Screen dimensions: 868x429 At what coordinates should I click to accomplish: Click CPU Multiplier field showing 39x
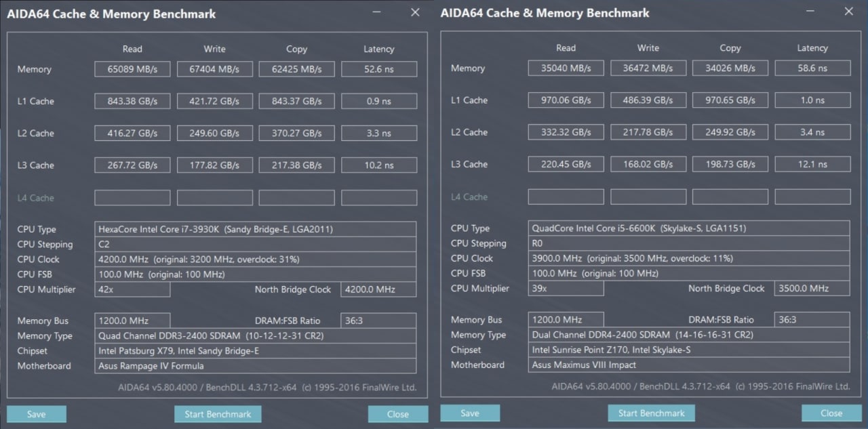coord(566,288)
